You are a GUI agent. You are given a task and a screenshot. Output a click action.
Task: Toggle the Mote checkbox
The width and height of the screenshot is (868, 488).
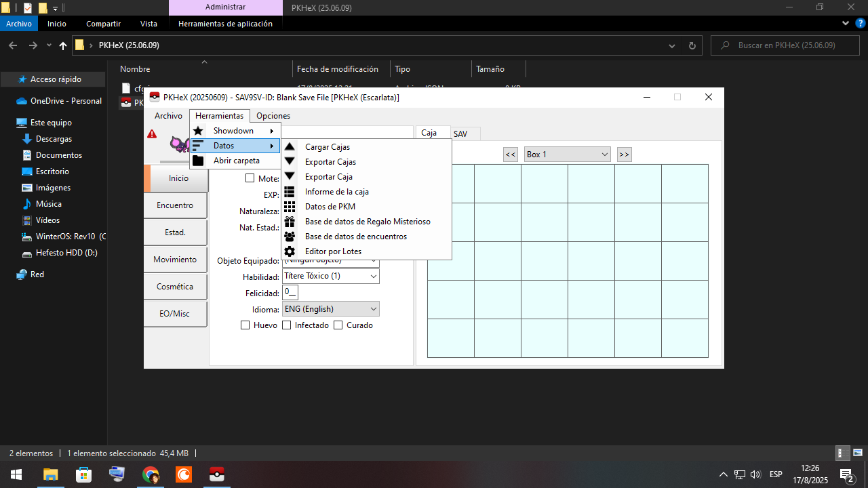pyautogui.click(x=249, y=179)
